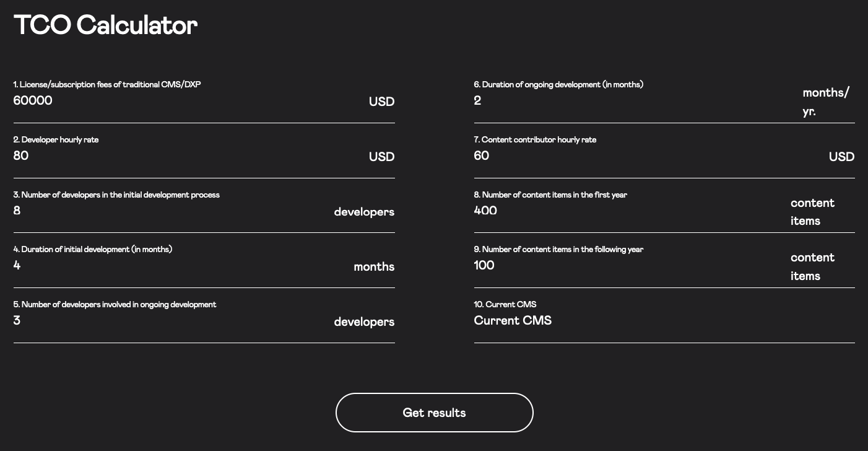Image resolution: width=868 pixels, height=451 pixels.
Task: Click the '10. Current CMS' label
Action: click(x=505, y=305)
